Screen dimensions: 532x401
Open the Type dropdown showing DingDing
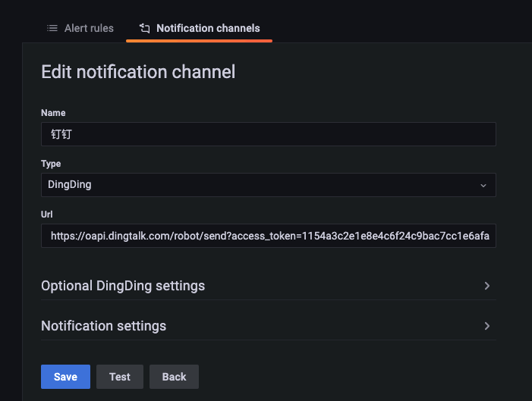(268, 185)
